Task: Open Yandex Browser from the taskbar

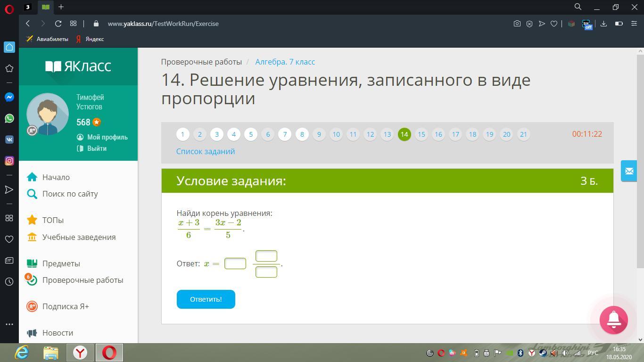Action: (x=80, y=353)
